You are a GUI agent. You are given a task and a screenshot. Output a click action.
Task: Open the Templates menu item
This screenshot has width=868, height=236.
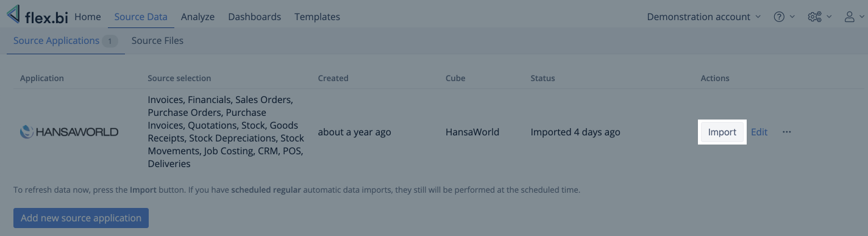317,17
